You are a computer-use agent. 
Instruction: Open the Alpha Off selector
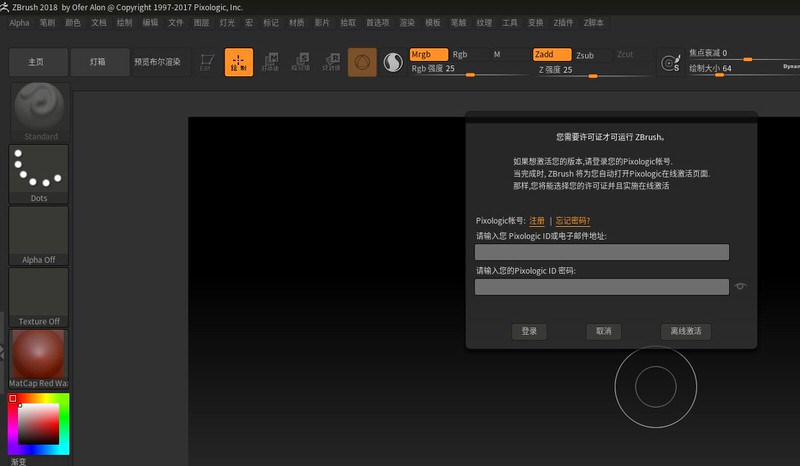pyautogui.click(x=39, y=236)
